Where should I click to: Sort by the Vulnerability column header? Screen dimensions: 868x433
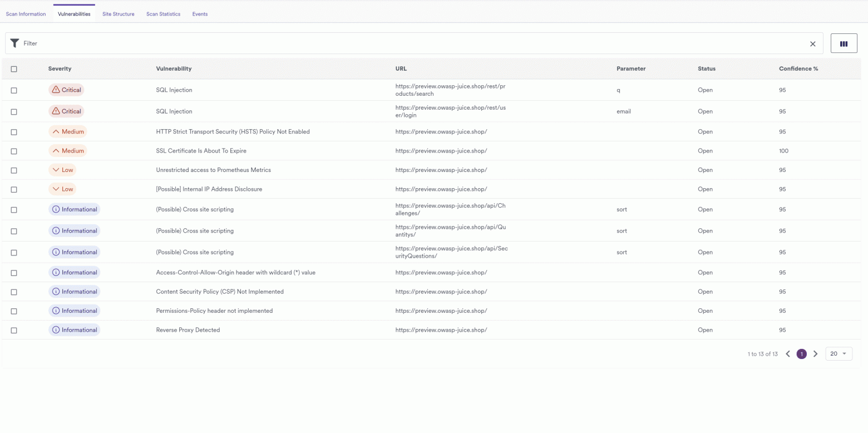(174, 69)
